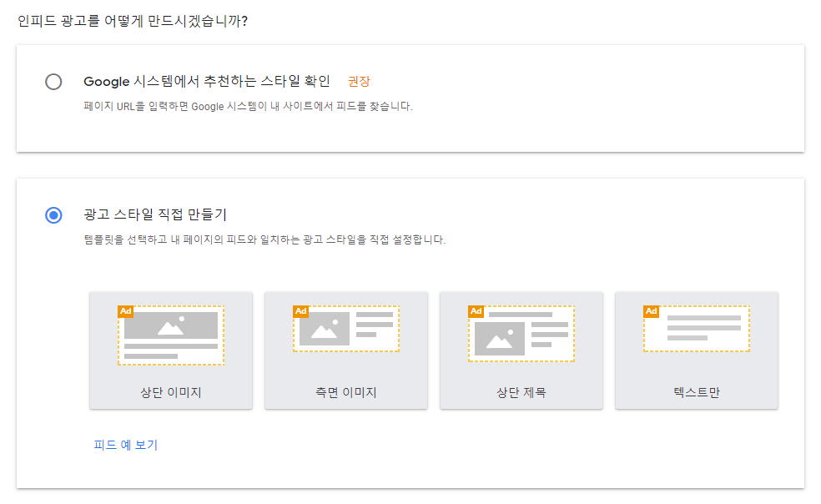Click the 텍스트만 card label
Screen dimensions: 821x504
pyautogui.click(x=697, y=392)
